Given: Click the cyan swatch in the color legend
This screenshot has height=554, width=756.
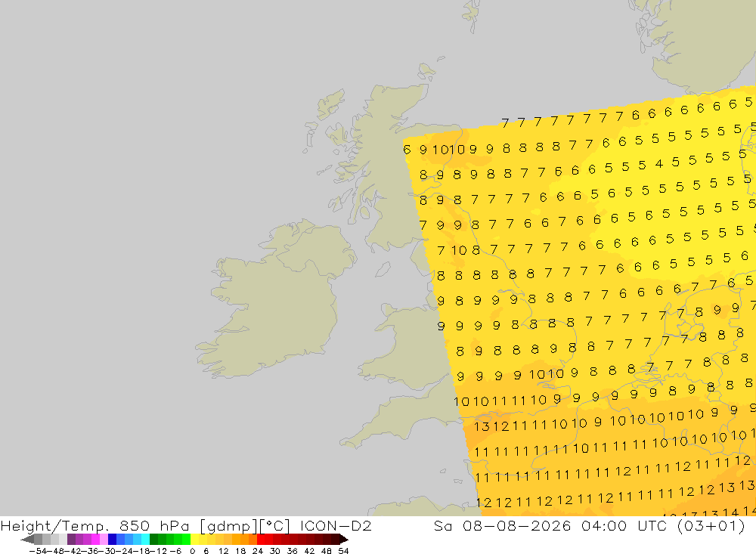Looking at the screenshot, I should coord(146,539).
